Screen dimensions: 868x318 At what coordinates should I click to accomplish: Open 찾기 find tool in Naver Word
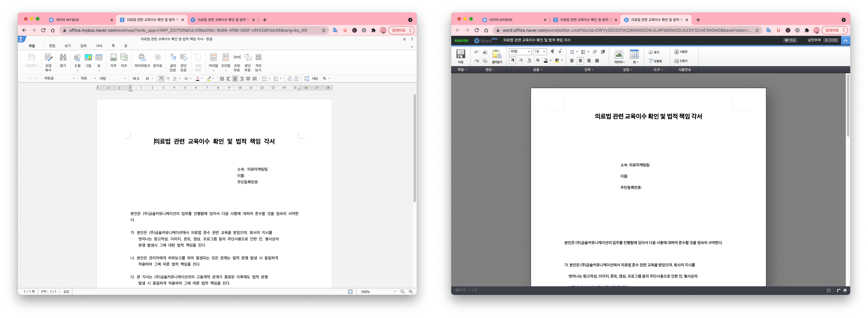point(654,52)
